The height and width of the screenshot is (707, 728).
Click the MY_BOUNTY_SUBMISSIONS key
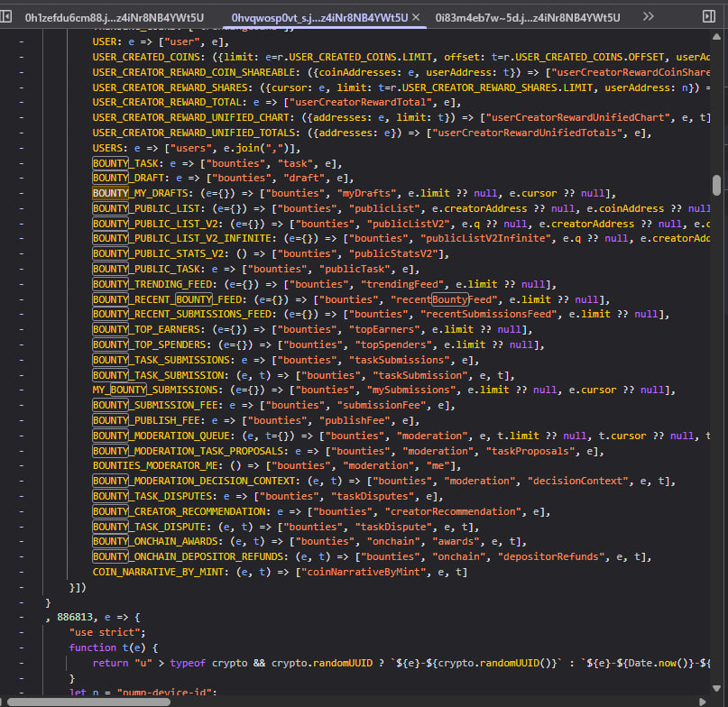[x=157, y=390]
